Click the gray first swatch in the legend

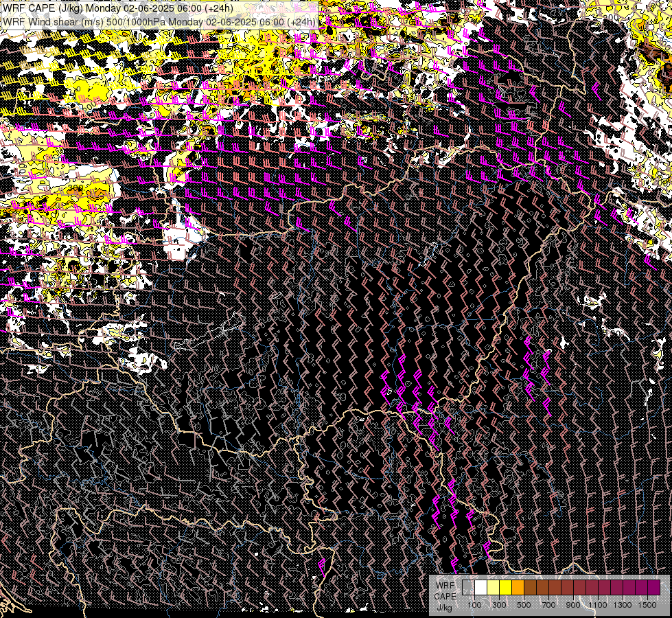click(x=468, y=588)
